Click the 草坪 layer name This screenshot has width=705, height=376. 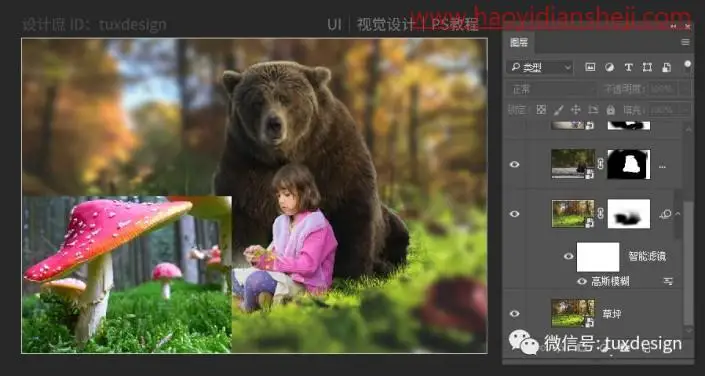(x=611, y=313)
